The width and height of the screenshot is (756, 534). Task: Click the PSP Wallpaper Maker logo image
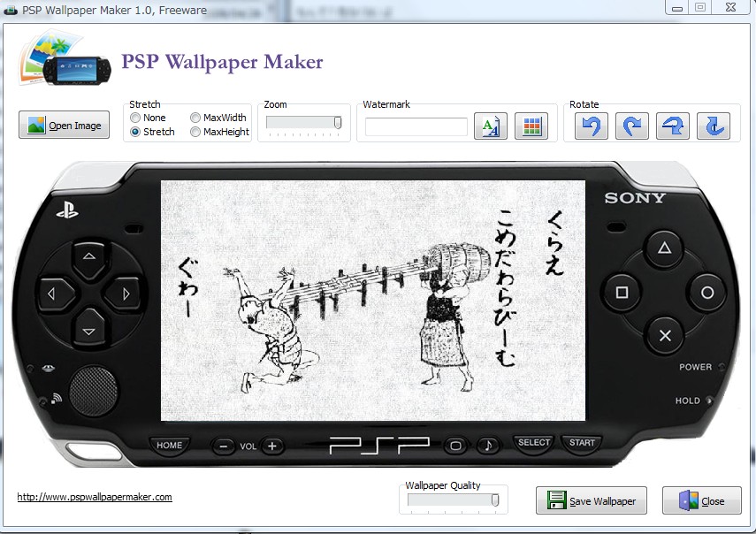(x=65, y=59)
